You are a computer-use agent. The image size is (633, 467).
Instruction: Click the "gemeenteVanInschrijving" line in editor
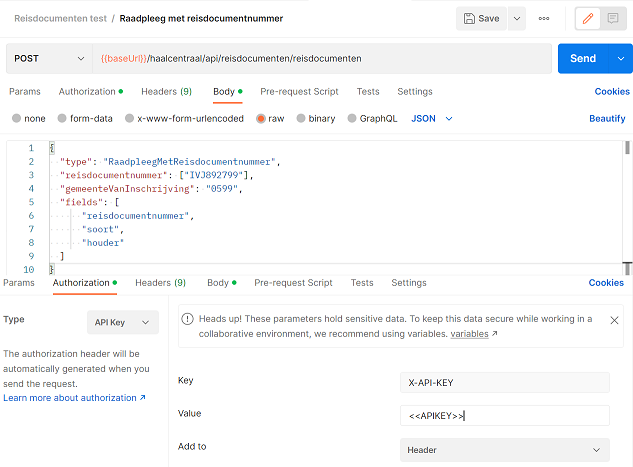151,188
